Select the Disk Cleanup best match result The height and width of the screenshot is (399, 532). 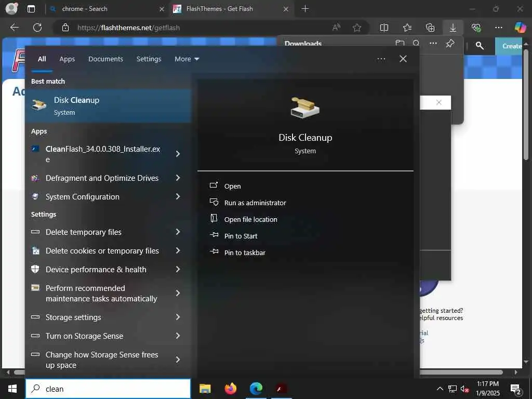[x=108, y=106]
